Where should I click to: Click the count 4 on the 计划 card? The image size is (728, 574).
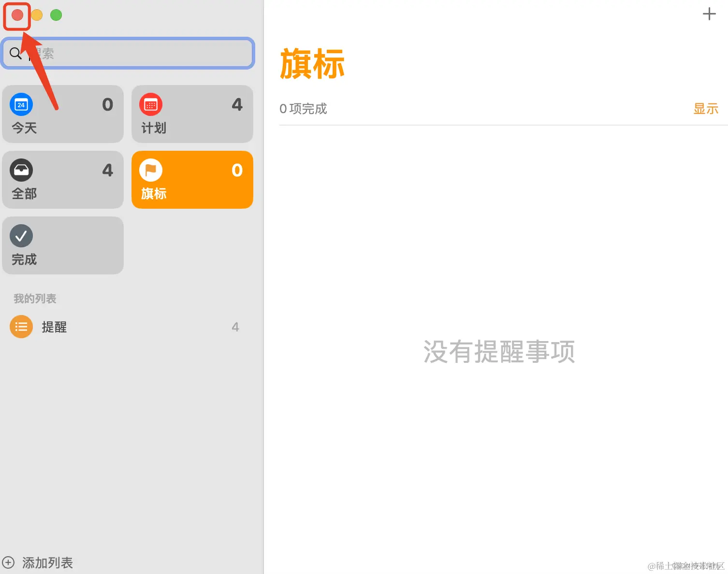click(237, 104)
